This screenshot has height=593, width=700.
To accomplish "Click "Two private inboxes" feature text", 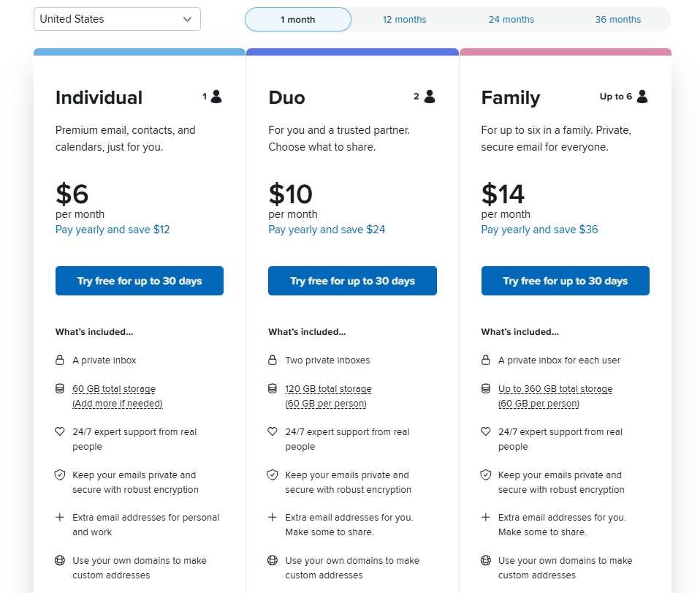I will pos(327,360).
